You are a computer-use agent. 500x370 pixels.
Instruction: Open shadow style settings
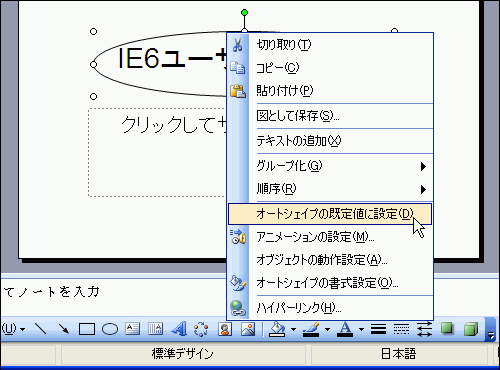447,329
